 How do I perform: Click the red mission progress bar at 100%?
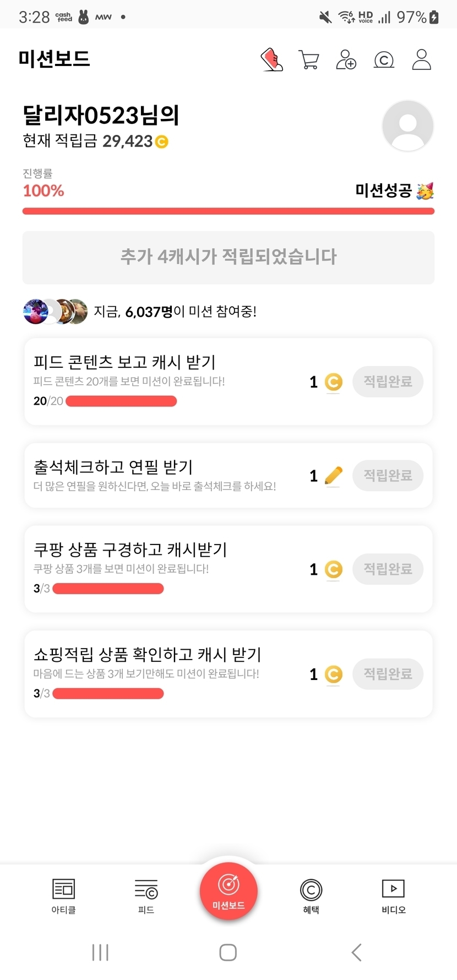click(228, 211)
